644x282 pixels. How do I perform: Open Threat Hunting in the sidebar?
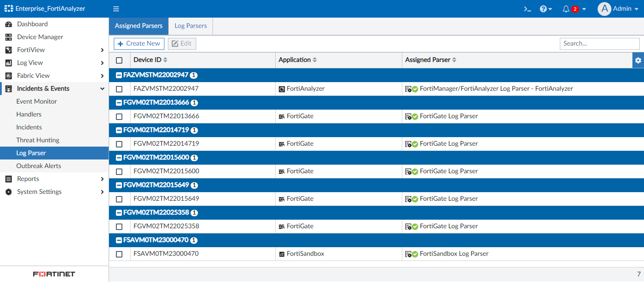click(38, 140)
